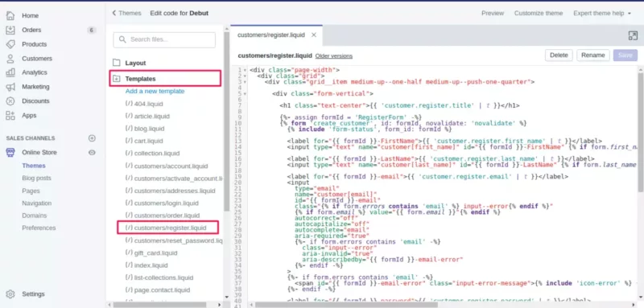Expand the code editor to fullscreen
Image resolution: width=644 pixels, height=308 pixels.
[x=633, y=35]
